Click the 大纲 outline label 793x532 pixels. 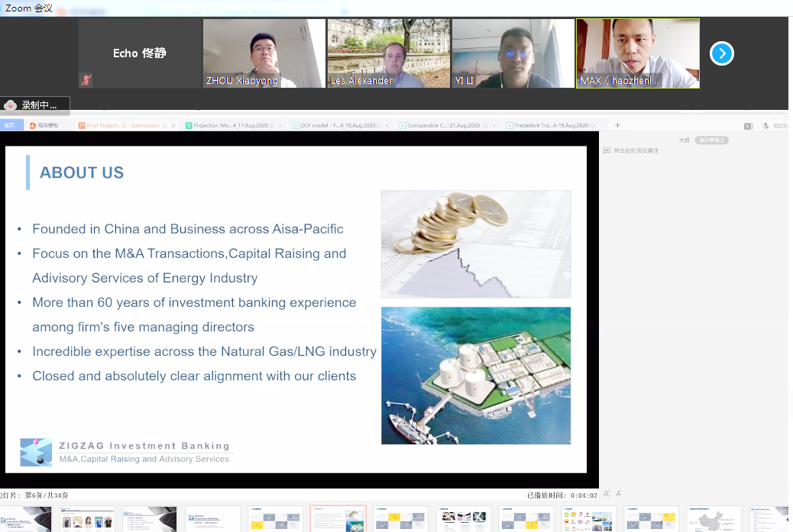tap(684, 140)
